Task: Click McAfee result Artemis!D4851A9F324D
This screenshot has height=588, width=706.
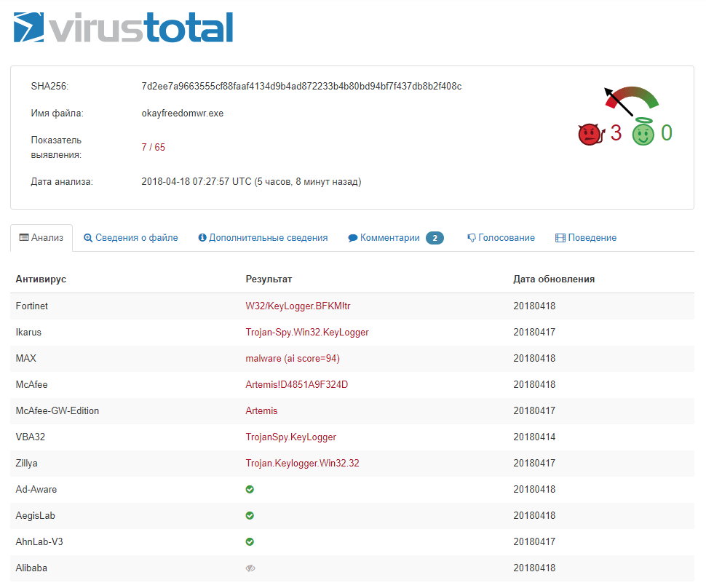Action: [297, 384]
